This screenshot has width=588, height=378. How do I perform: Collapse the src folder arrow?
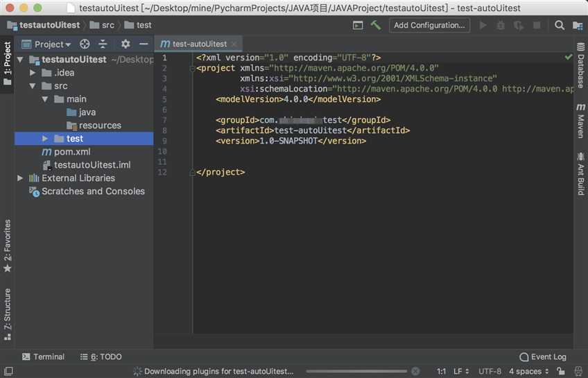33,86
